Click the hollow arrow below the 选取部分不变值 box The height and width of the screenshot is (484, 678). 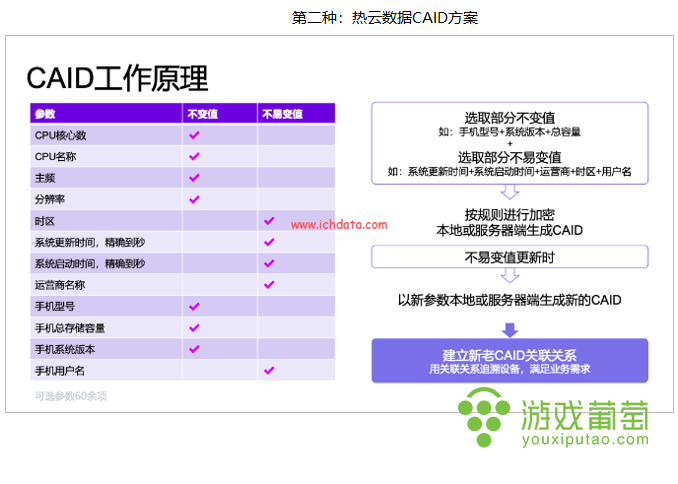point(510,192)
